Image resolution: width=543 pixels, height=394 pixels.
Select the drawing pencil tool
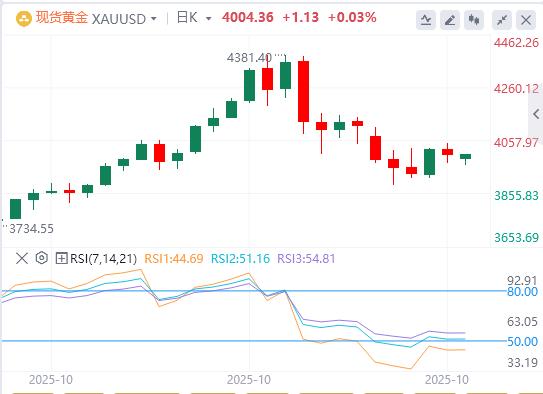(449, 20)
